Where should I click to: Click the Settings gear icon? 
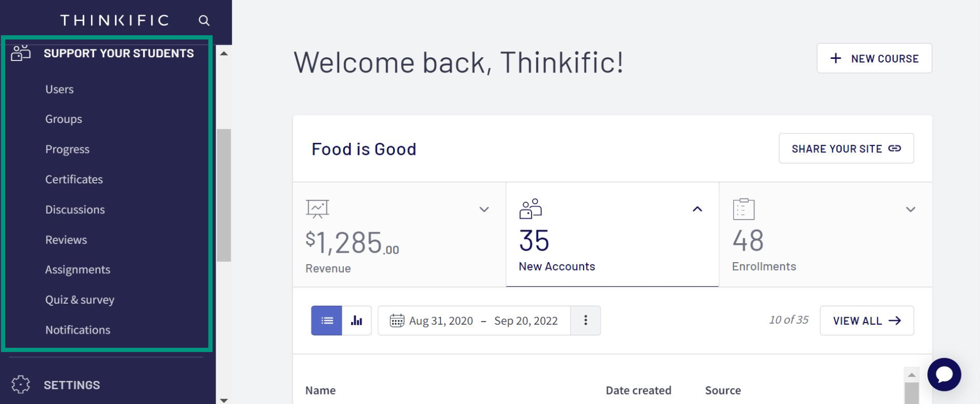[x=21, y=385]
